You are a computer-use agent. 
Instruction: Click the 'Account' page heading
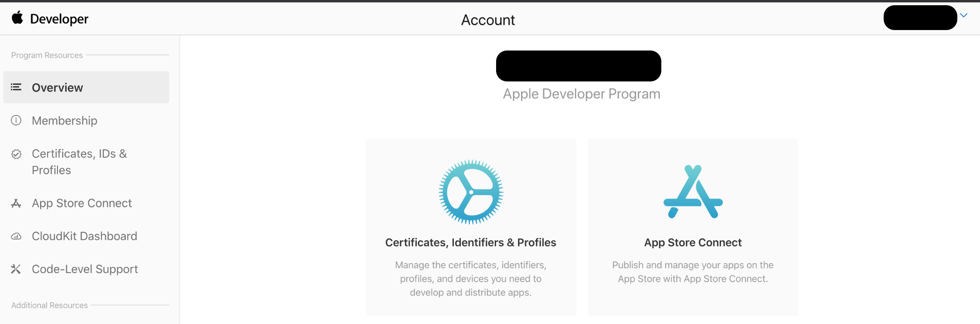click(x=488, y=20)
